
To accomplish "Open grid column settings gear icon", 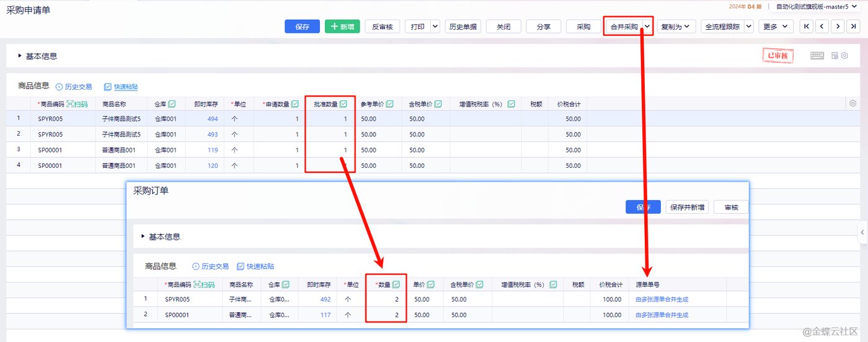I will click(853, 103).
